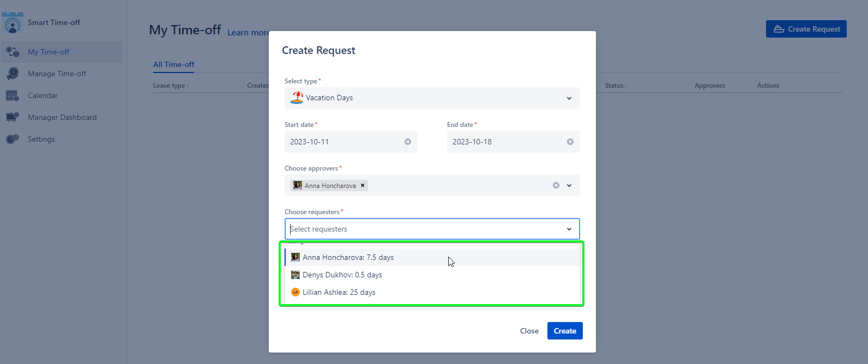Screen dimensions: 868x364
Task: Select Anna Honcharova: 7.5 days option
Action: [348, 257]
